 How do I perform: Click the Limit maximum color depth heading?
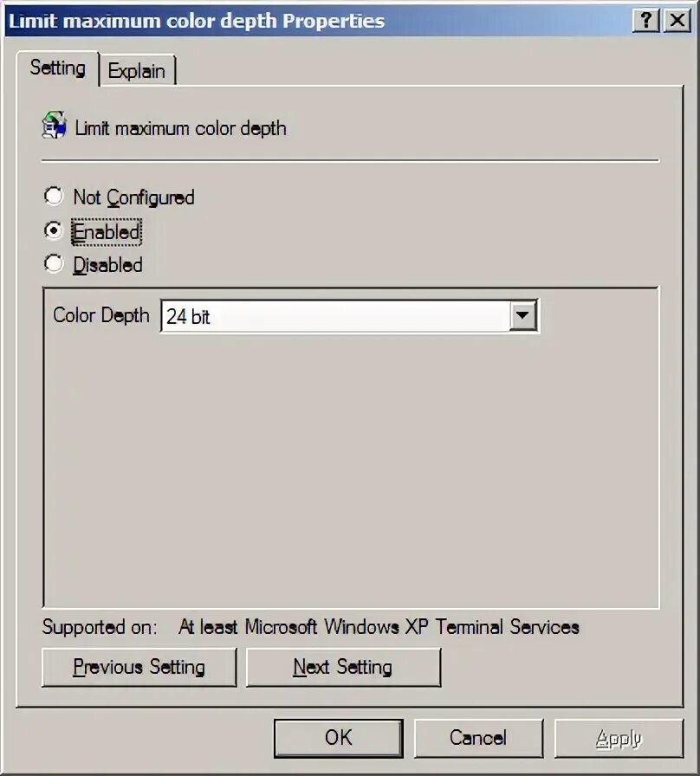pos(181,128)
